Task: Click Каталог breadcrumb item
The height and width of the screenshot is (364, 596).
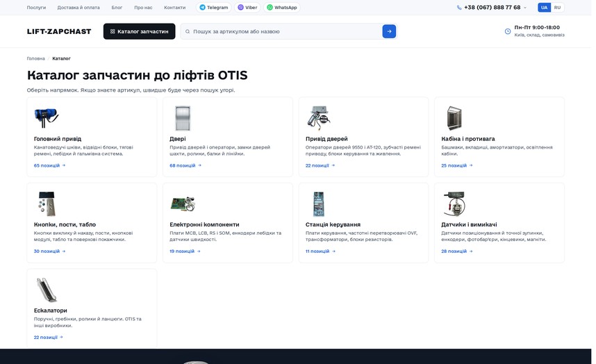Action: 61,58
